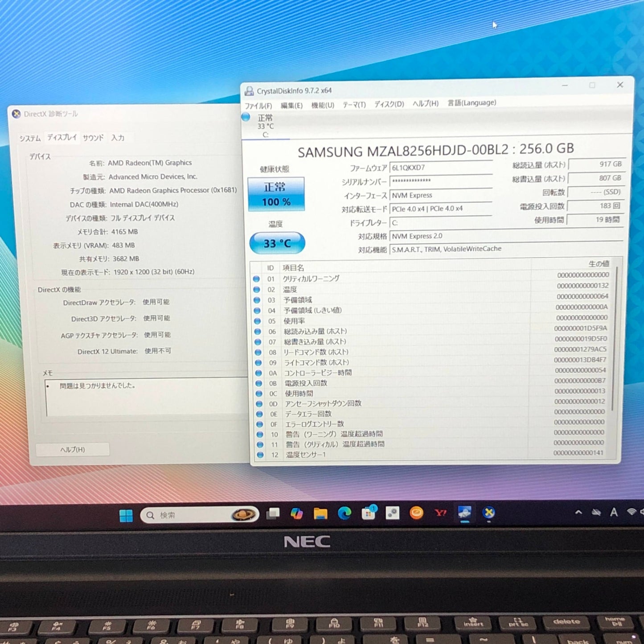
Task: Click the 総書込量 value 807 GB
Action: coord(596,178)
